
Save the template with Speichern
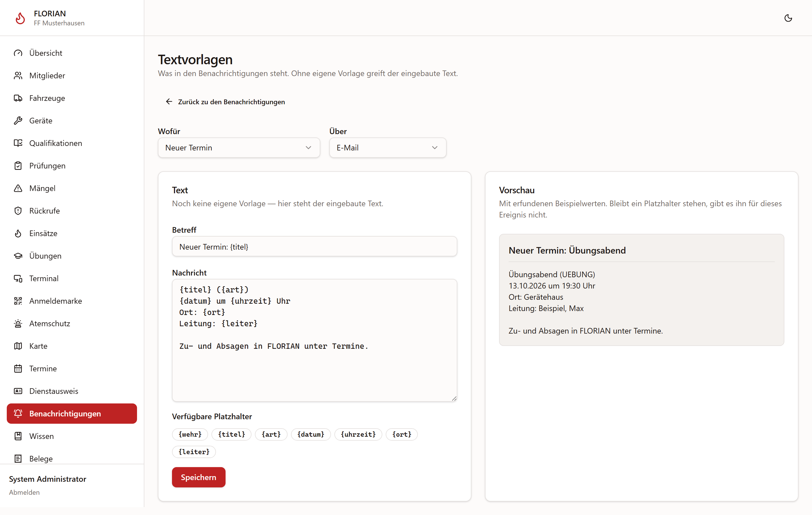tap(198, 477)
